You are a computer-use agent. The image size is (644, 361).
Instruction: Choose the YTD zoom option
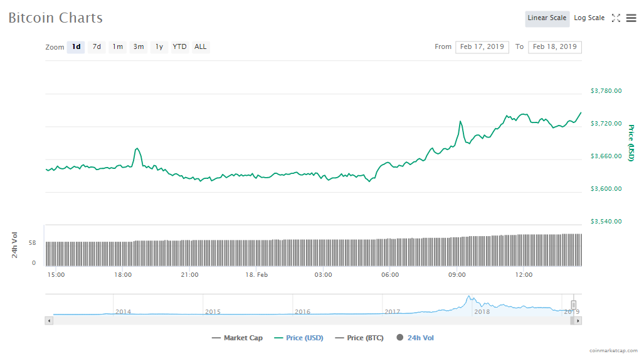[180, 47]
